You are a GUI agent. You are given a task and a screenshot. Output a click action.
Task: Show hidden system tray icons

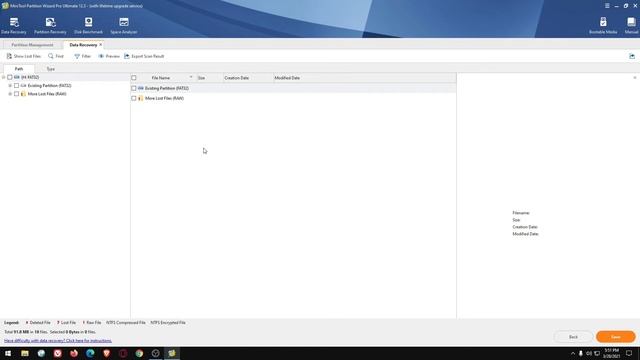[573, 353]
